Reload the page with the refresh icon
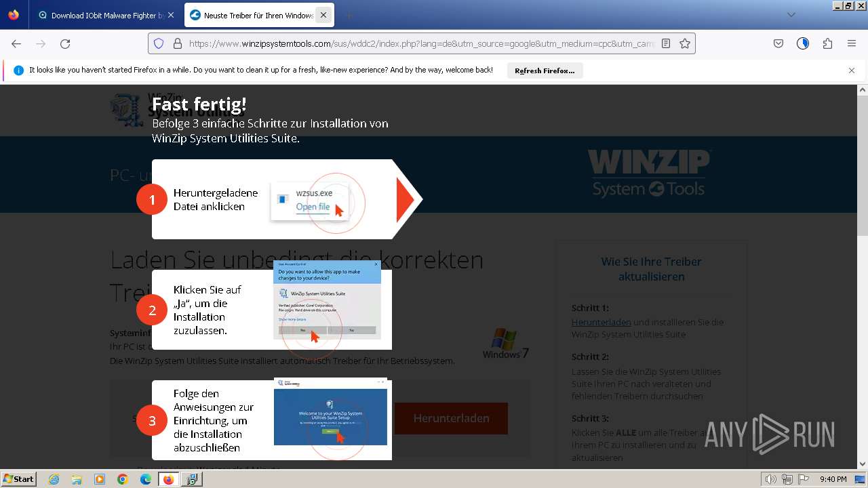The height and width of the screenshot is (488, 868). tap(65, 43)
